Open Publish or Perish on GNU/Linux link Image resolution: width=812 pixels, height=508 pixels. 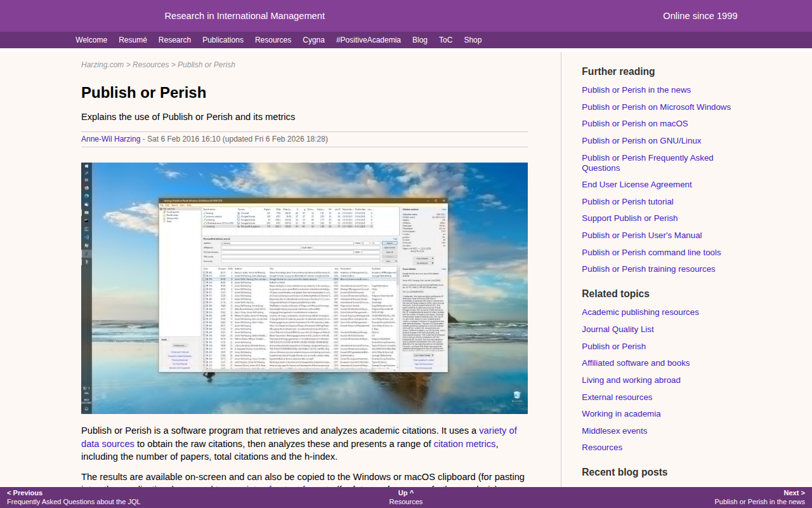tap(641, 141)
